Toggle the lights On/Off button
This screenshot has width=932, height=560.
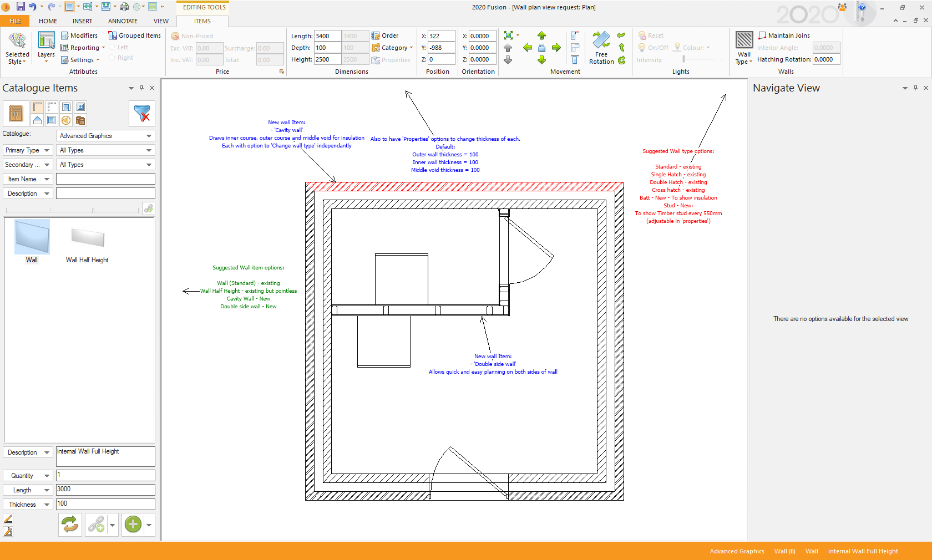[x=653, y=48]
